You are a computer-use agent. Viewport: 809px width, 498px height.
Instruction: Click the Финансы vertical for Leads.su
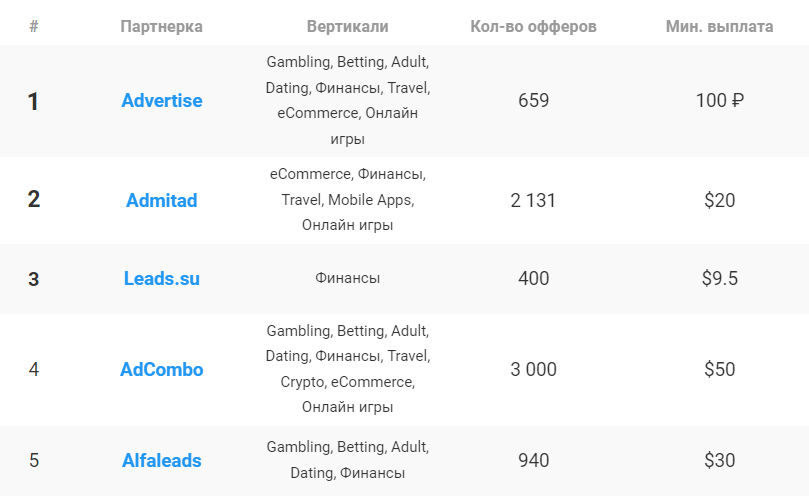click(348, 278)
